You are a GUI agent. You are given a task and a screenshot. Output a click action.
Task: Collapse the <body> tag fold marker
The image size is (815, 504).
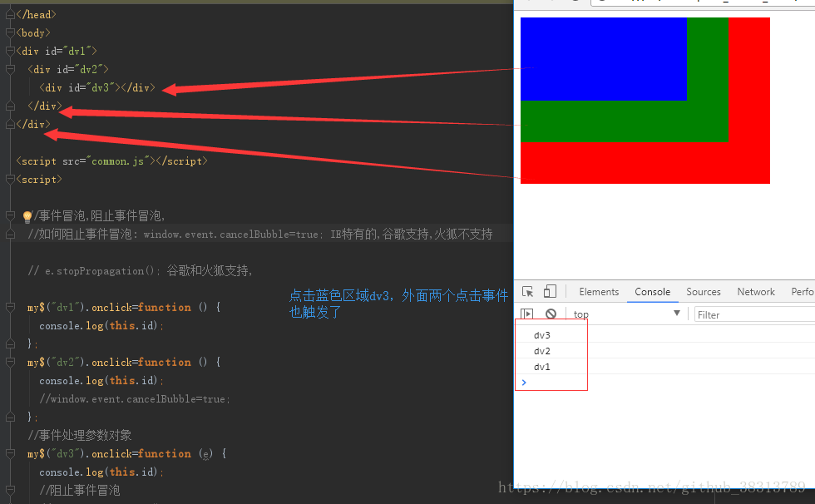tap(10, 32)
